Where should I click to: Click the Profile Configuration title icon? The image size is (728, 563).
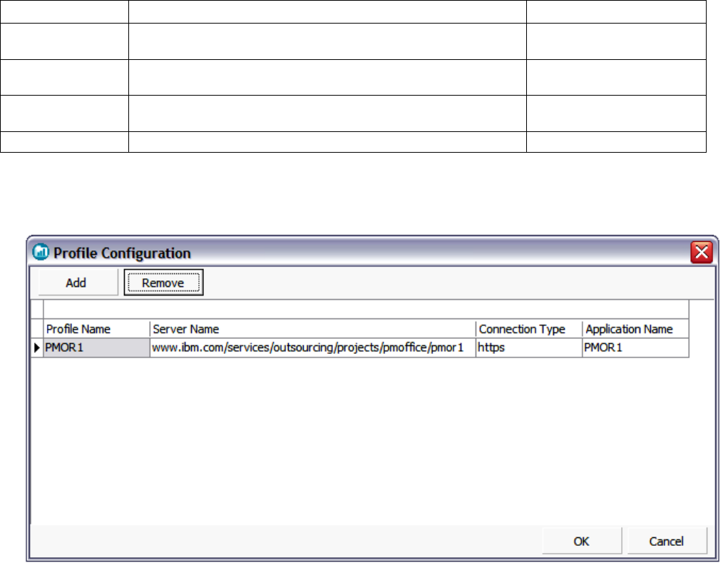(x=41, y=252)
